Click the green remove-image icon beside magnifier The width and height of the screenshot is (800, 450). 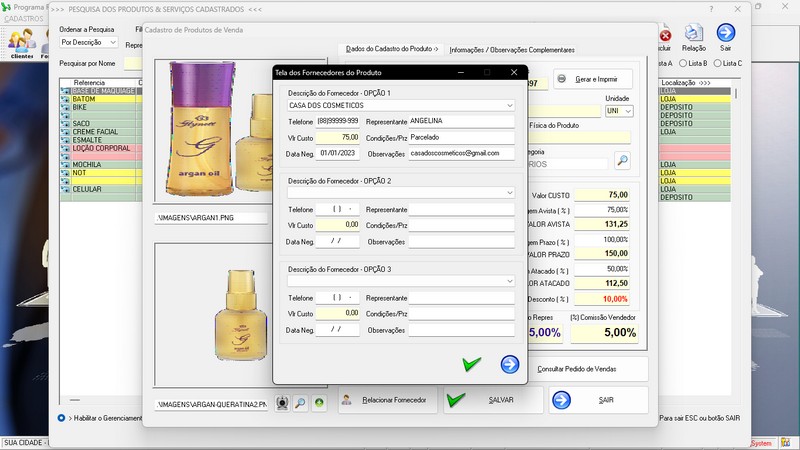click(x=319, y=403)
